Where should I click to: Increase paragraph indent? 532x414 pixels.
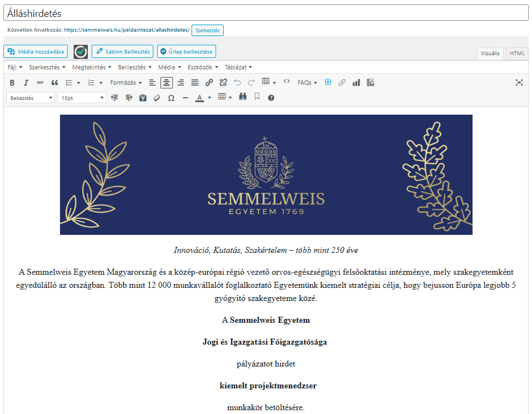[129, 98]
